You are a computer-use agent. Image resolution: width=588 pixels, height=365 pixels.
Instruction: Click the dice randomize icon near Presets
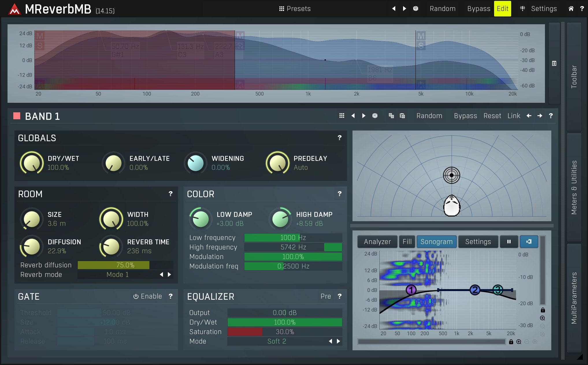coord(416,9)
